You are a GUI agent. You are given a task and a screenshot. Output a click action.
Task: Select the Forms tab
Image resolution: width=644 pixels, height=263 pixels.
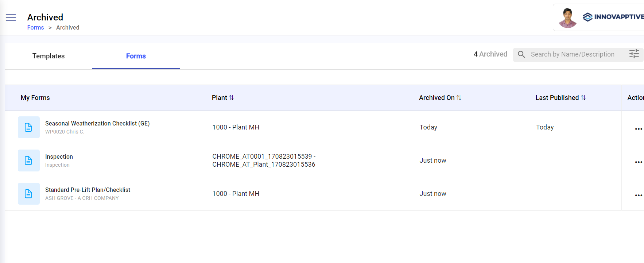tap(136, 56)
